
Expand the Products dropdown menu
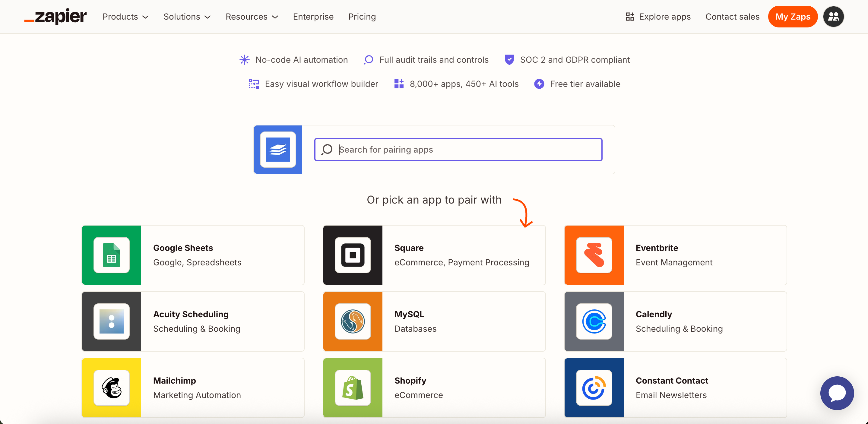click(x=125, y=17)
